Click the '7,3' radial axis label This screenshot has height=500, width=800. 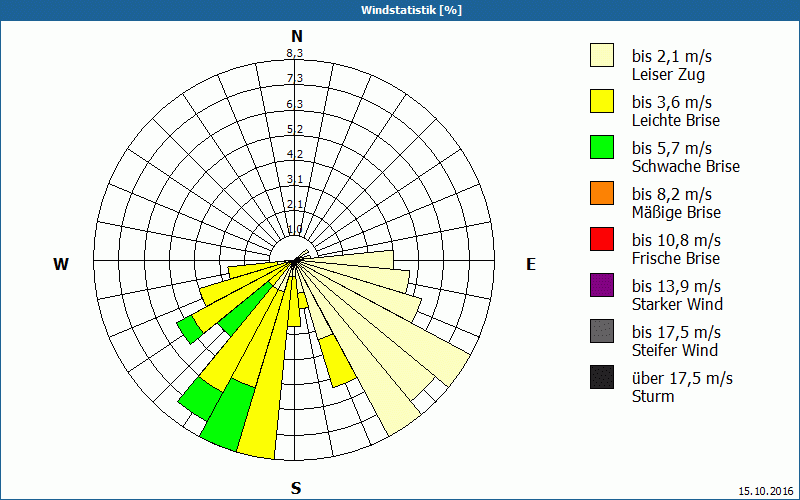294,78
